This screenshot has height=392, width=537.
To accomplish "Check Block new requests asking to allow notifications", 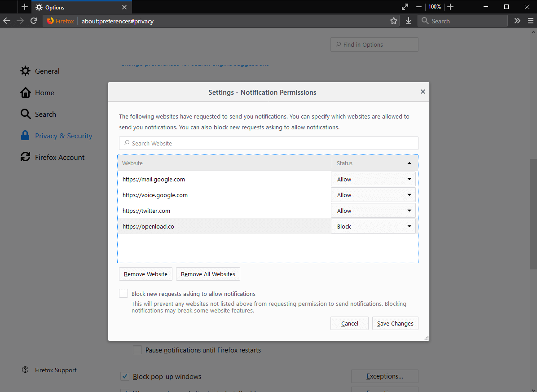I will tap(123, 294).
